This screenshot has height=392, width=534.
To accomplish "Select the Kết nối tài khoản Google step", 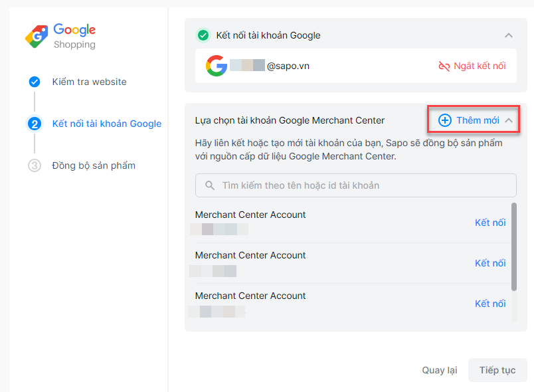I will point(106,124).
